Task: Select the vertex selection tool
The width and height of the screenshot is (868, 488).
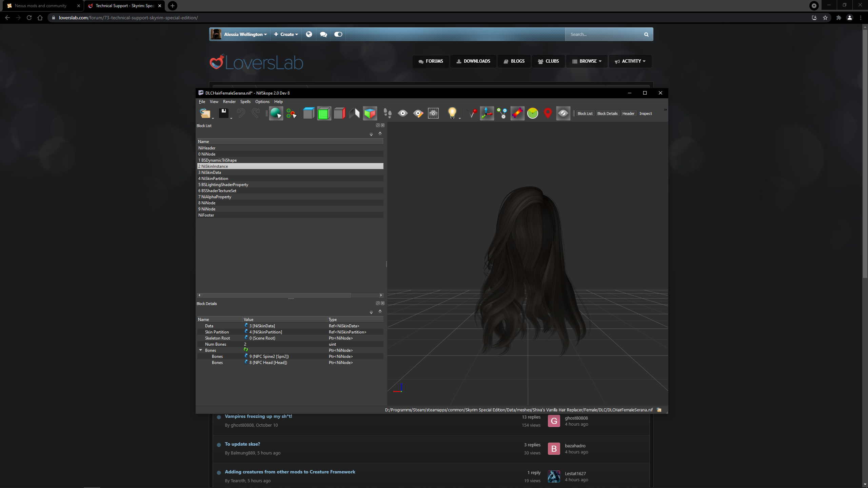Action: [x=291, y=113]
